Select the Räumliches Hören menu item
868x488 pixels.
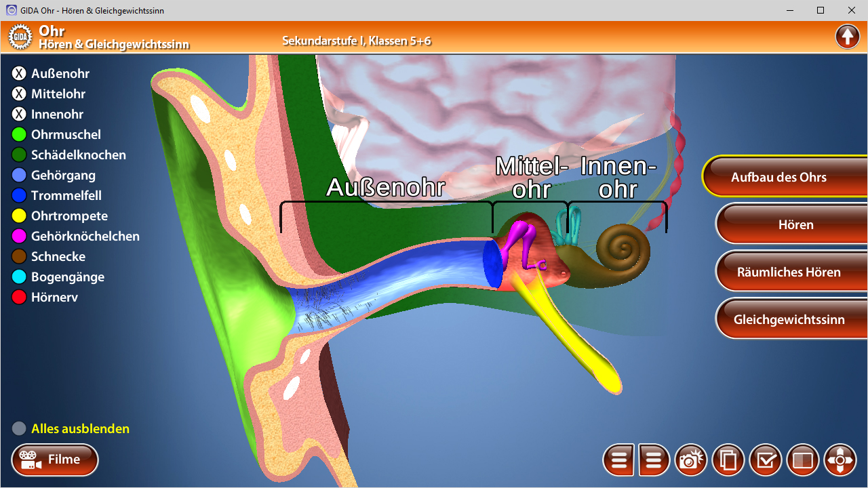(789, 272)
